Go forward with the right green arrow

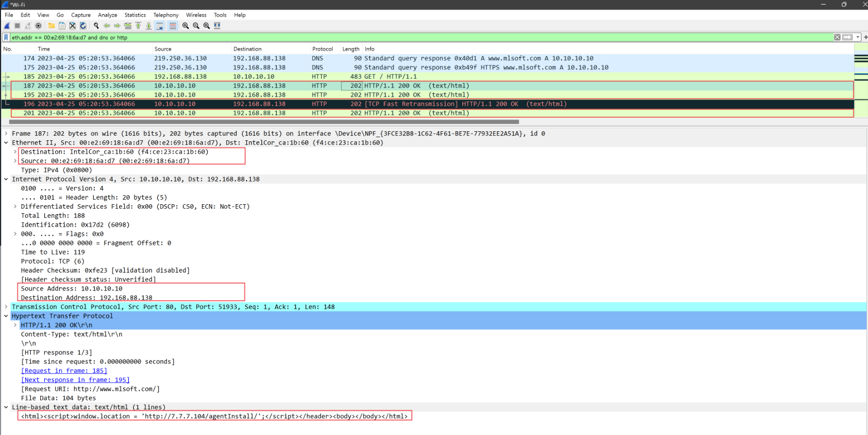point(117,26)
